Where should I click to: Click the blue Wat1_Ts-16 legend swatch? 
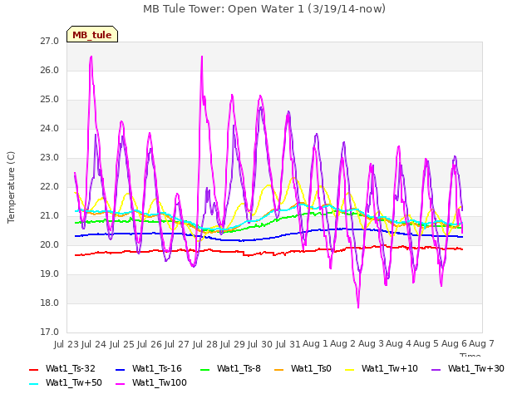pos(120,369)
